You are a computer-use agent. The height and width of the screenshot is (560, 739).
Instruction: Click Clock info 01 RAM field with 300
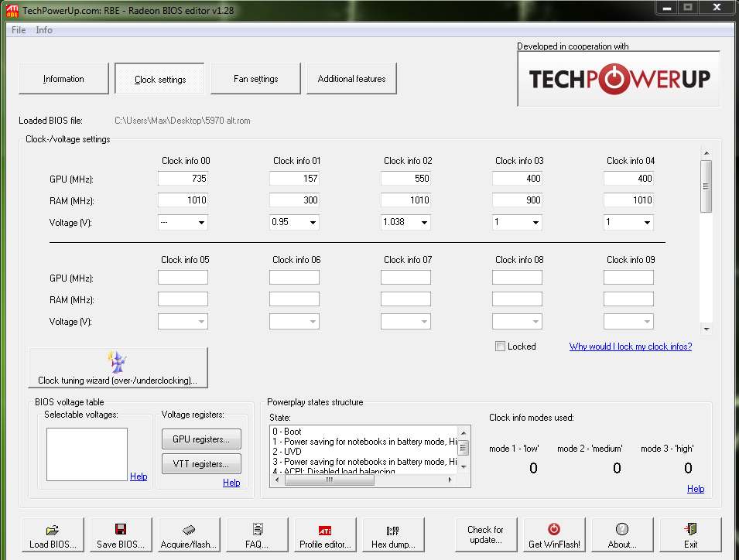[x=294, y=200]
